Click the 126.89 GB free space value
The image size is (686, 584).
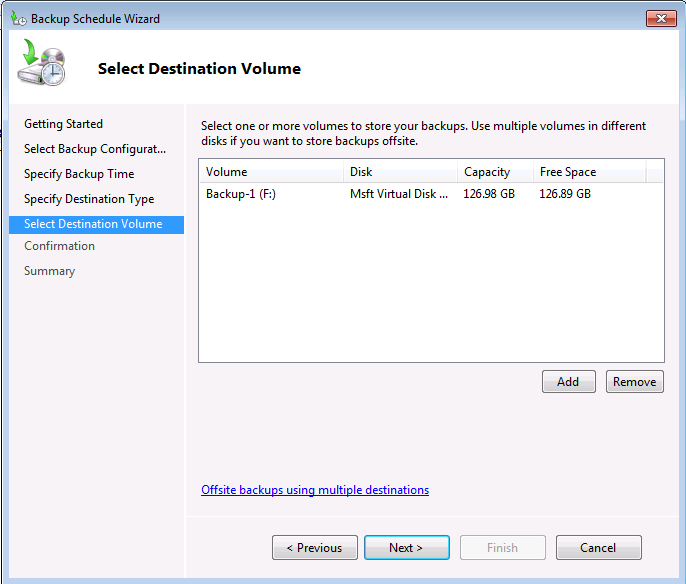coord(565,194)
